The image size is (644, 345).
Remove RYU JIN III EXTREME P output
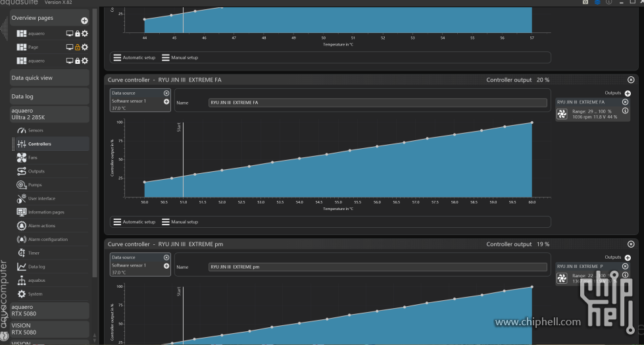click(x=625, y=267)
